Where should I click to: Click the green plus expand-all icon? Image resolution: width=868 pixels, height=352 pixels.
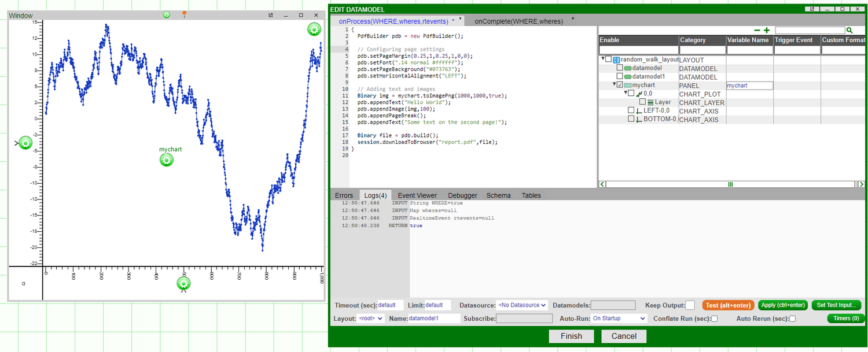click(767, 30)
